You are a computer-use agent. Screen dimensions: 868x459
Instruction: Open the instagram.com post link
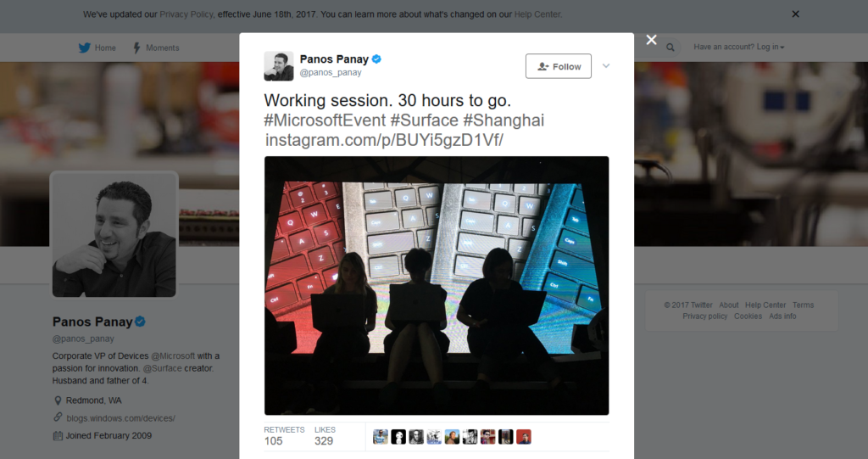tap(384, 140)
